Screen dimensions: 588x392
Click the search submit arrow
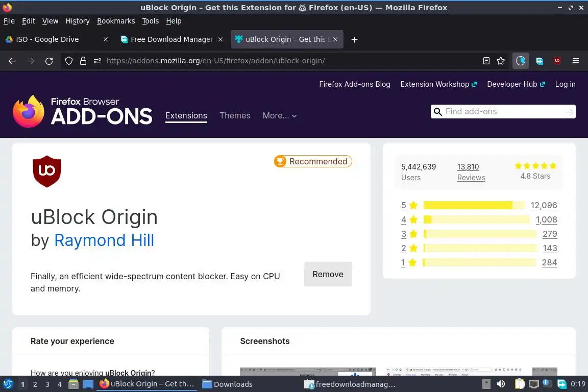click(x=569, y=112)
